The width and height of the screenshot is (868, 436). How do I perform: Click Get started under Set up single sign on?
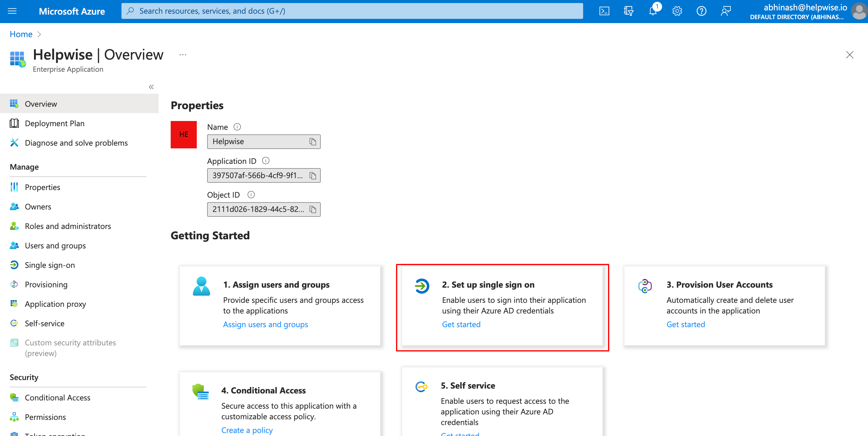tap(461, 324)
